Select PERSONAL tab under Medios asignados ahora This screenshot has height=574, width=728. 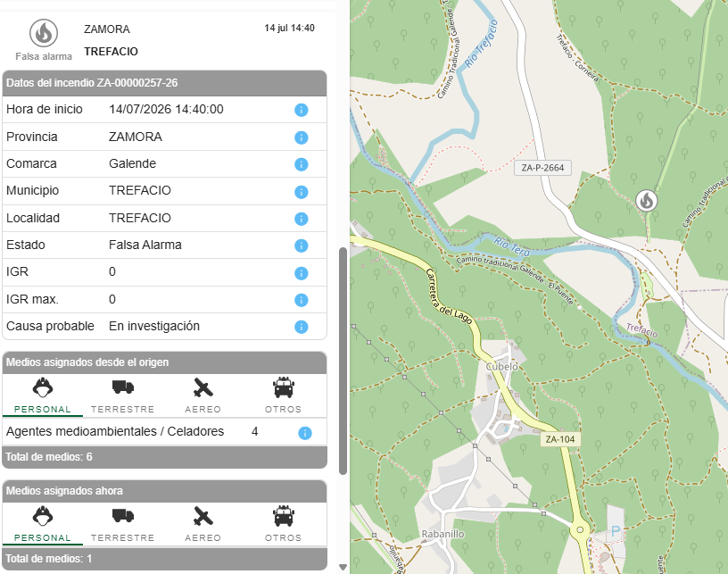43,524
